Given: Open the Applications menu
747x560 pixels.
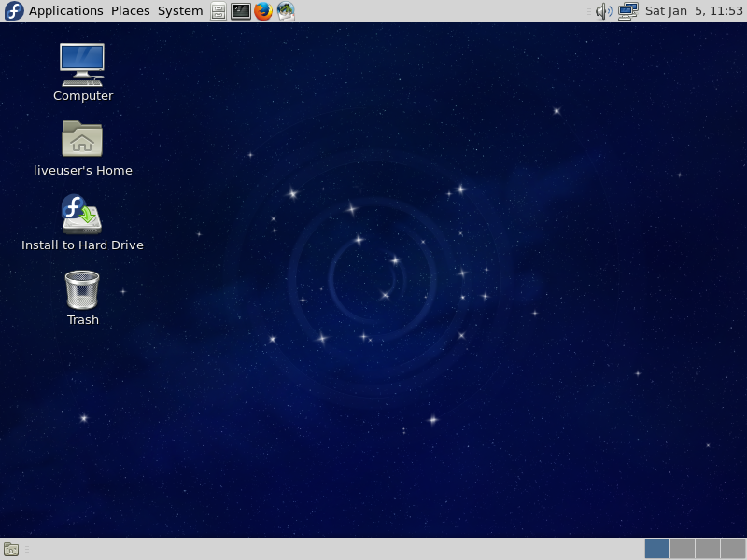Looking at the screenshot, I should (65, 11).
